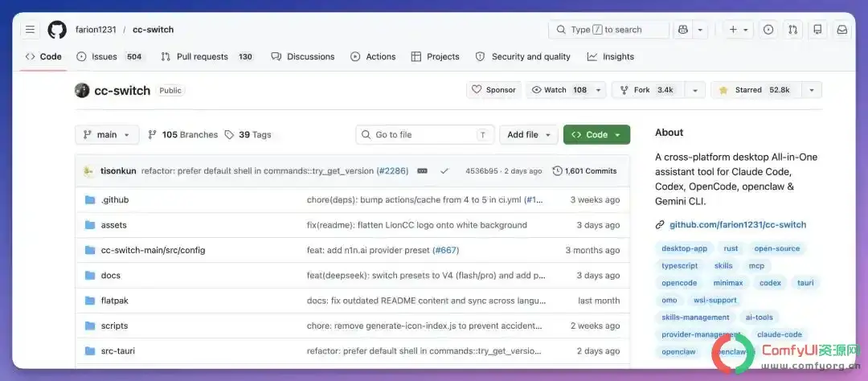
Task: Expand the Copilot dropdown arrow
Action: (700, 30)
